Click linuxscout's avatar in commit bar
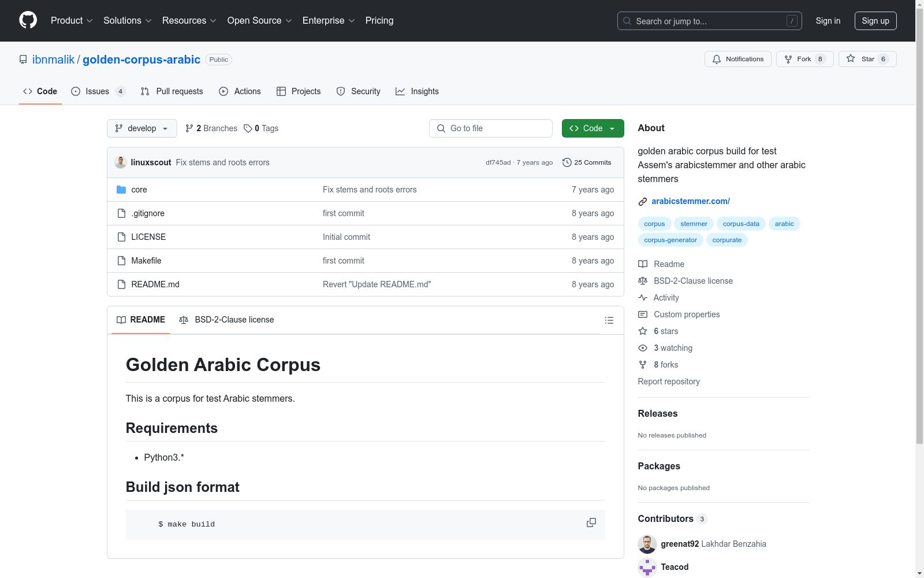Screen dimensions: 924x578 (121, 162)
